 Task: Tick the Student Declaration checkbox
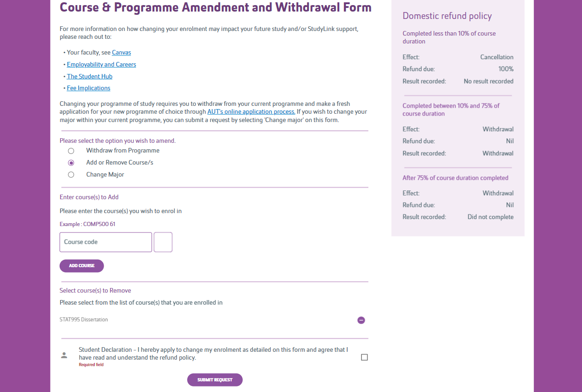tap(364, 357)
